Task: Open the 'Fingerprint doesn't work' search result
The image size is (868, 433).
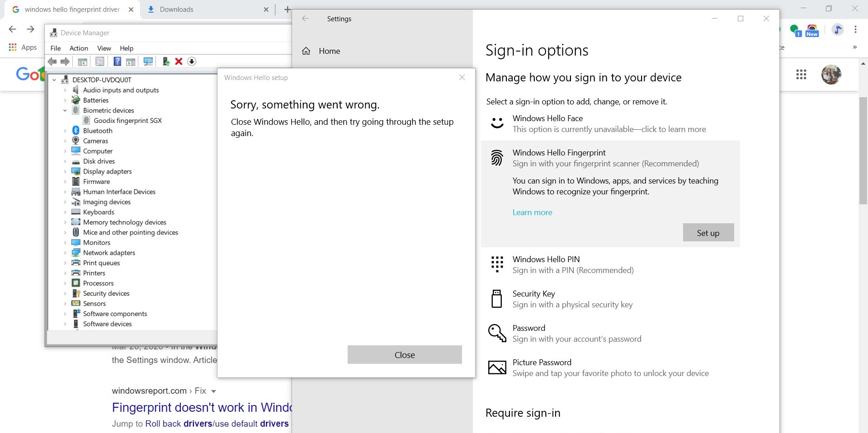Action: click(202, 408)
